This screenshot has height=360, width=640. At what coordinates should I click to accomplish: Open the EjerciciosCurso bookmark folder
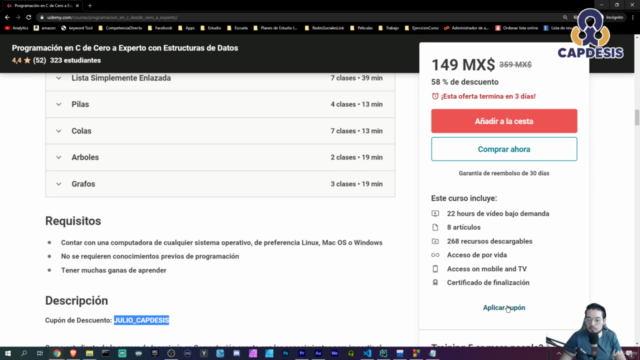tap(422, 28)
